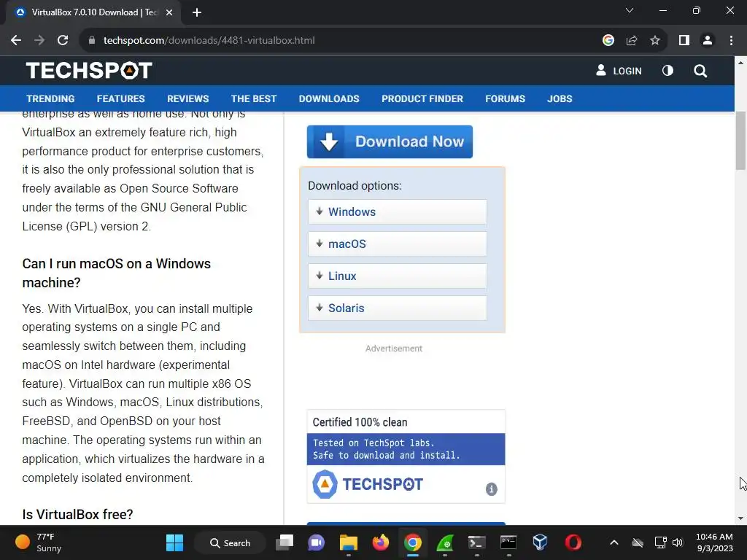Click scrollbar up arrow

point(740,63)
